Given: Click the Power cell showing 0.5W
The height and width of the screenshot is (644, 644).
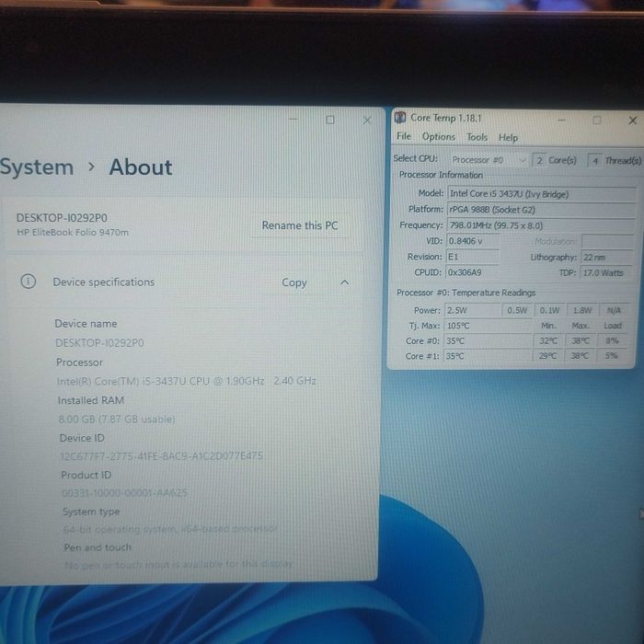Looking at the screenshot, I should pos(517,310).
